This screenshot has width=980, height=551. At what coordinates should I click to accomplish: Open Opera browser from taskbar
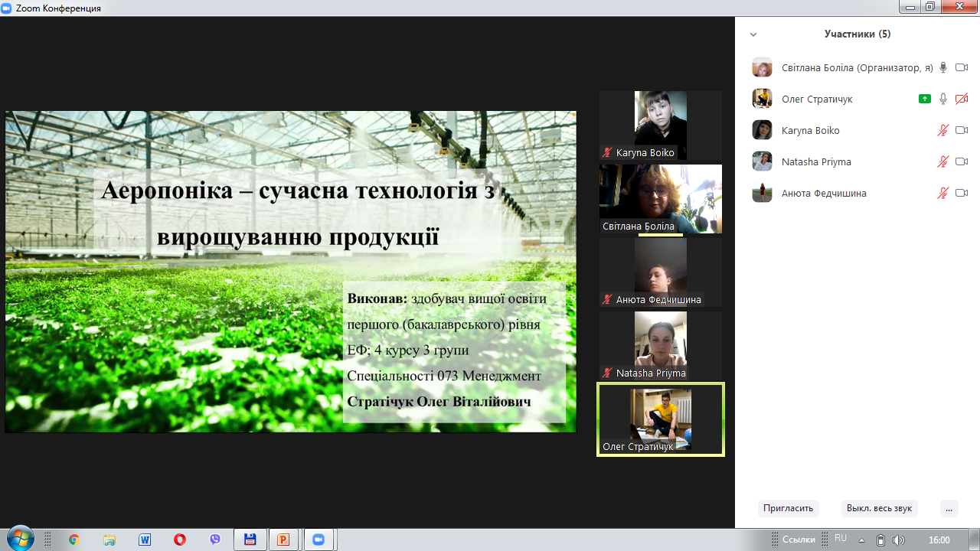coord(180,540)
